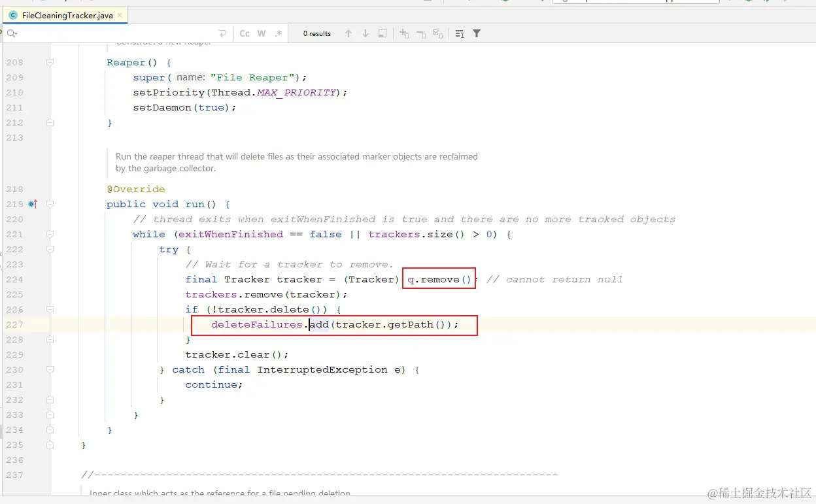Toggle Regex (.*) search option
Image resolution: width=816 pixels, height=504 pixels.
[x=279, y=33]
